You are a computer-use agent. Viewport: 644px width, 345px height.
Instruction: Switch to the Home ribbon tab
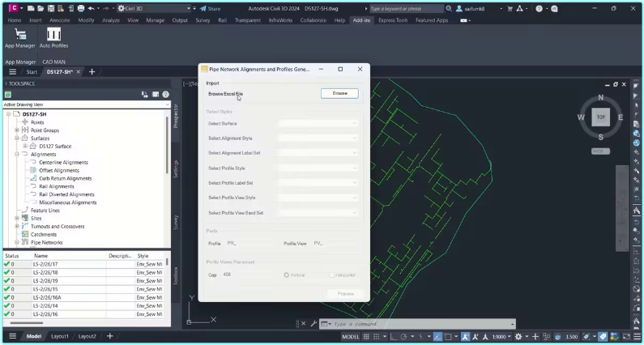tap(15, 20)
